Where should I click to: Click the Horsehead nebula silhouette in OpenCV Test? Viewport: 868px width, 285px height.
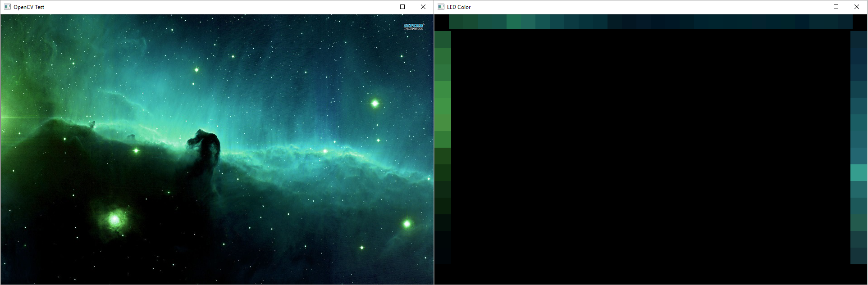[x=205, y=149]
